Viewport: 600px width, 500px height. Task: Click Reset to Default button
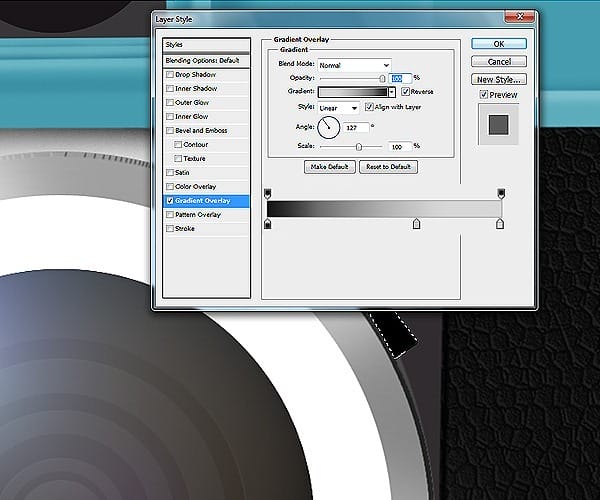click(388, 167)
